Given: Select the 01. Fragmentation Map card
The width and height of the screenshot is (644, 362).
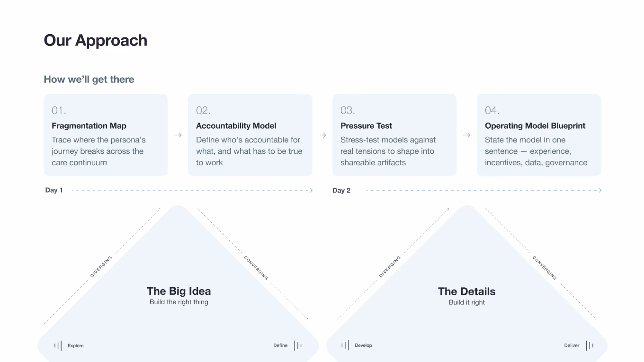Looking at the screenshot, I should pos(106,135).
